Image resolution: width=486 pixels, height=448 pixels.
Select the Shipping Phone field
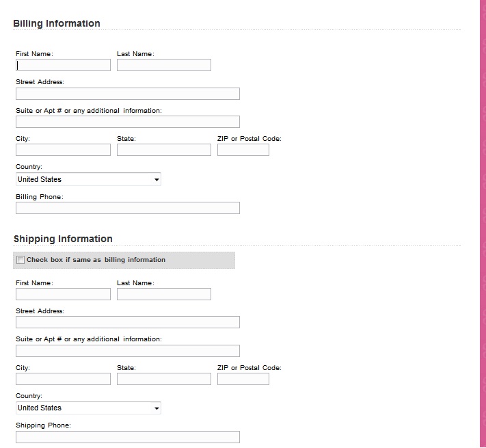(x=128, y=437)
